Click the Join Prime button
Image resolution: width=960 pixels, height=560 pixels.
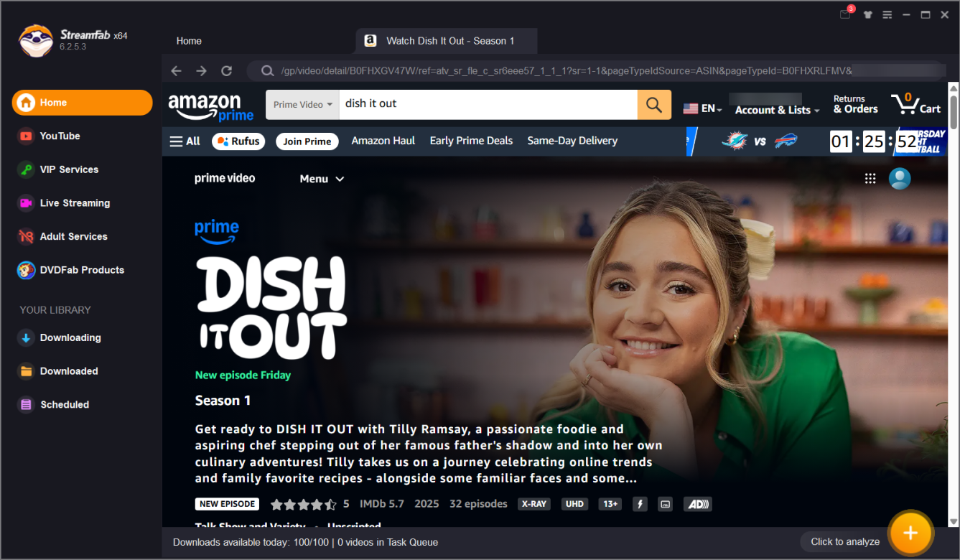307,141
